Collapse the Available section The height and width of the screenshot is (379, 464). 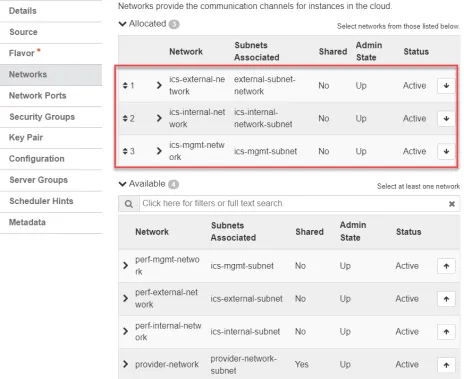tap(123, 184)
